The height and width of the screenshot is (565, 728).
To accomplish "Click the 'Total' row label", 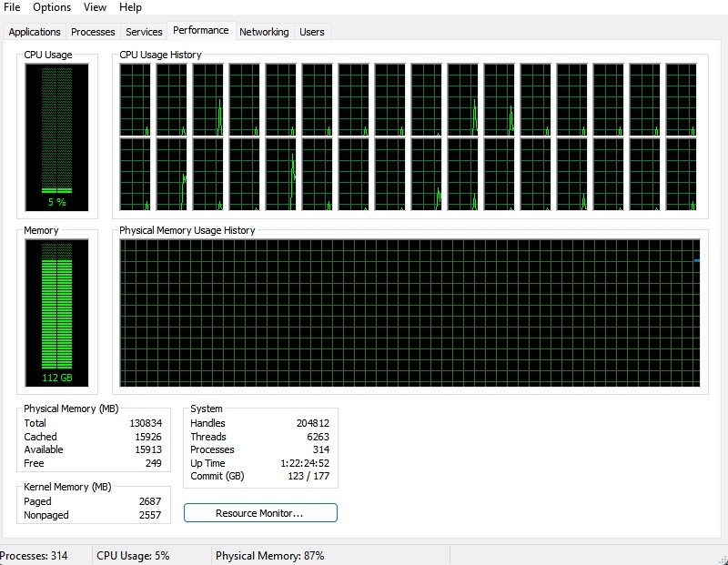I will [x=35, y=423].
